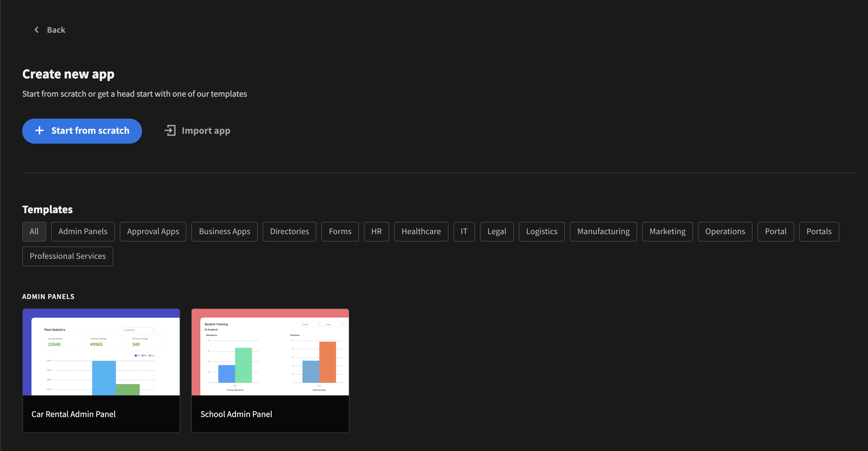Click the ADMIN PANELS section heading
The height and width of the screenshot is (451, 868).
pyautogui.click(x=48, y=297)
